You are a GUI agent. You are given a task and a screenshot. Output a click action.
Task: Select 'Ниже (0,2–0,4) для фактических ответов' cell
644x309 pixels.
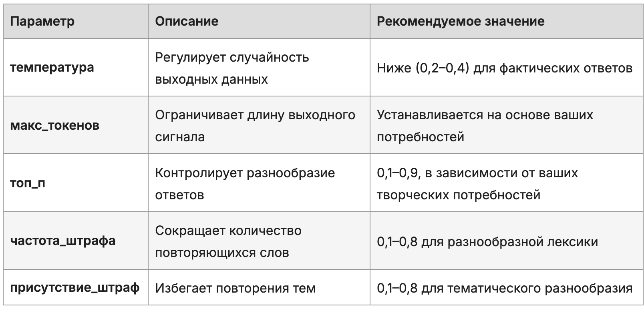point(505,68)
